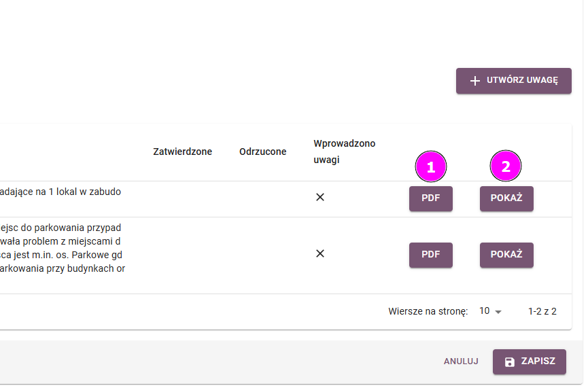Click the pink circle marker numbered 2
The width and height of the screenshot is (588, 390).
(x=505, y=166)
